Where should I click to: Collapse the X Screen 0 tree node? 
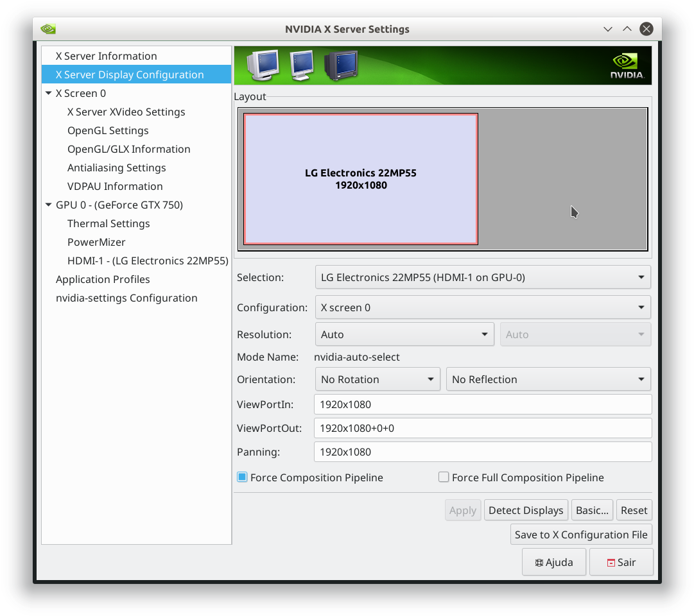tap(49, 94)
